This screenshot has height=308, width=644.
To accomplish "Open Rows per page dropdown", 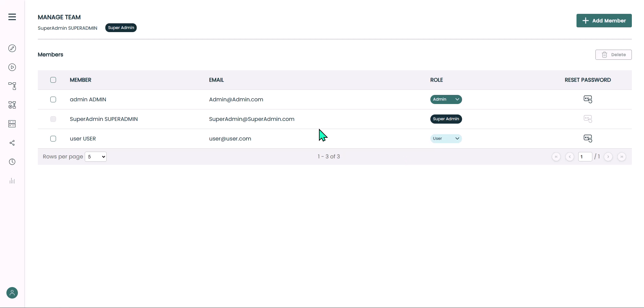I will (96, 157).
